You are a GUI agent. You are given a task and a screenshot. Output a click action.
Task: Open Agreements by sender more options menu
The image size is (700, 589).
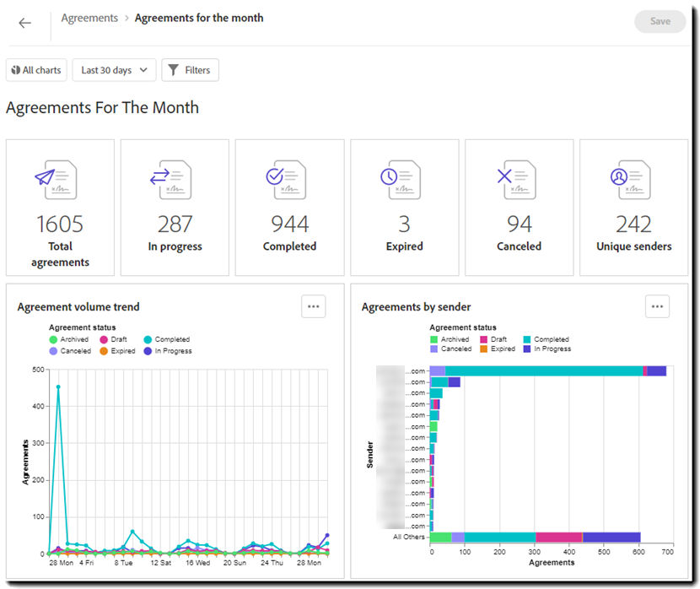(x=657, y=306)
